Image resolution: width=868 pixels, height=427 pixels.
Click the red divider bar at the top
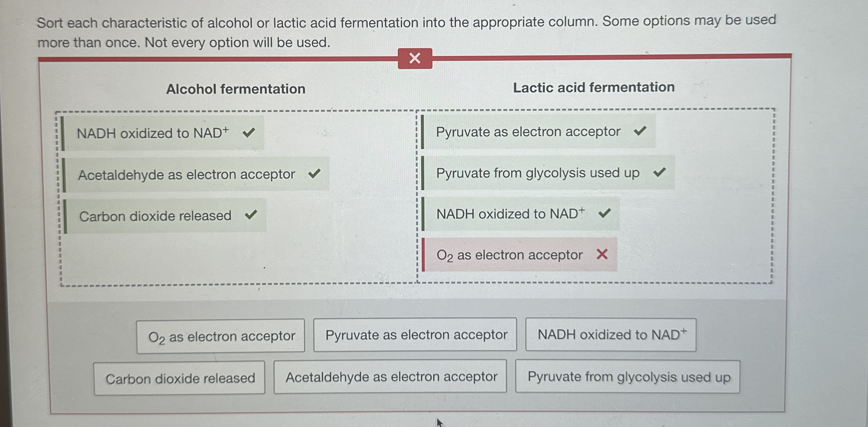tap(217, 58)
